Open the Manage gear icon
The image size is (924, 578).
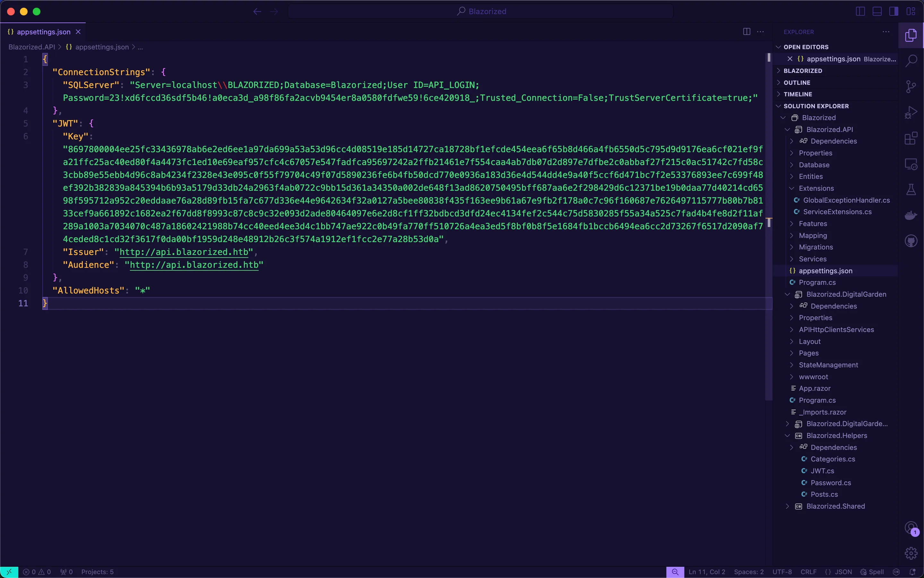[911, 553]
